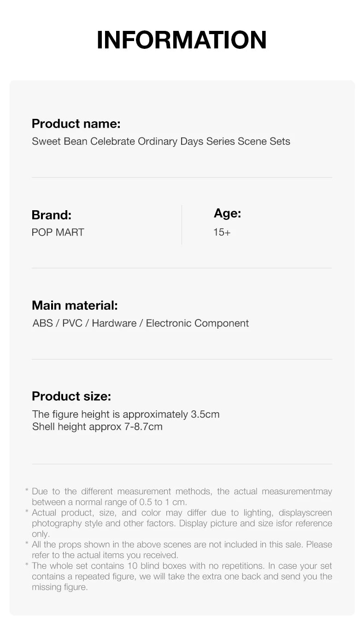This screenshot has width=364, height=627.
Task: Click the note about different measurement methods
Action: pos(182,497)
